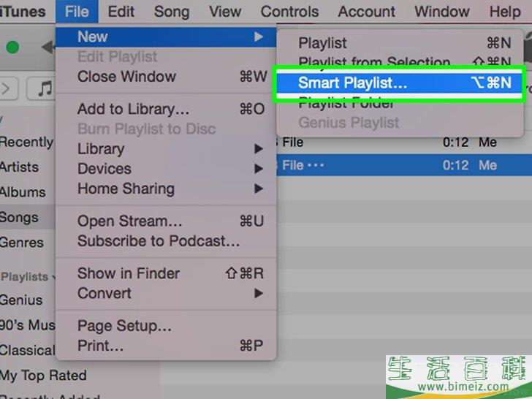This screenshot has height=399, width=532.
Task: Open the Account menu
Action: click(x=366, y=12)
